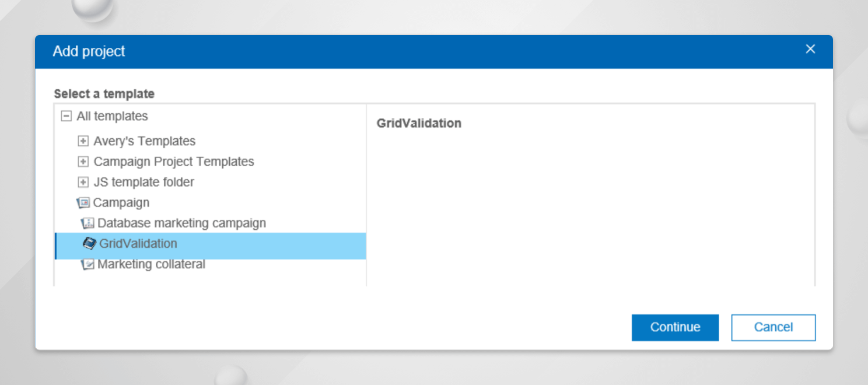Click the folder icon beside Avery's Templates
Viewport: 868px width, 385px height.
tap(83, 141)
